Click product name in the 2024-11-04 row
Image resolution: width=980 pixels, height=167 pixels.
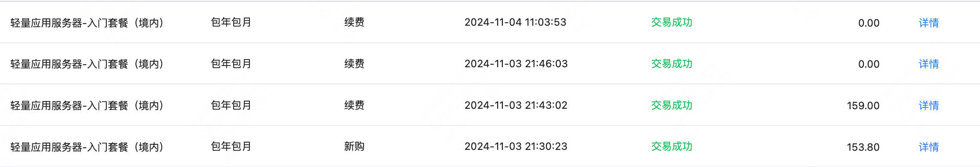87,23
